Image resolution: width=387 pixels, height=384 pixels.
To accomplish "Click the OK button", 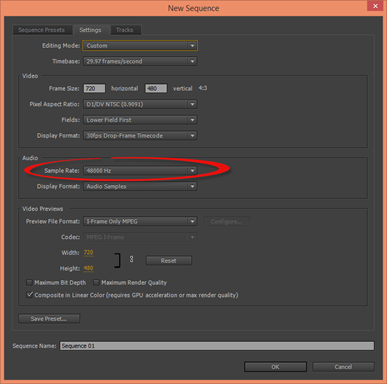I will point(275,367).
